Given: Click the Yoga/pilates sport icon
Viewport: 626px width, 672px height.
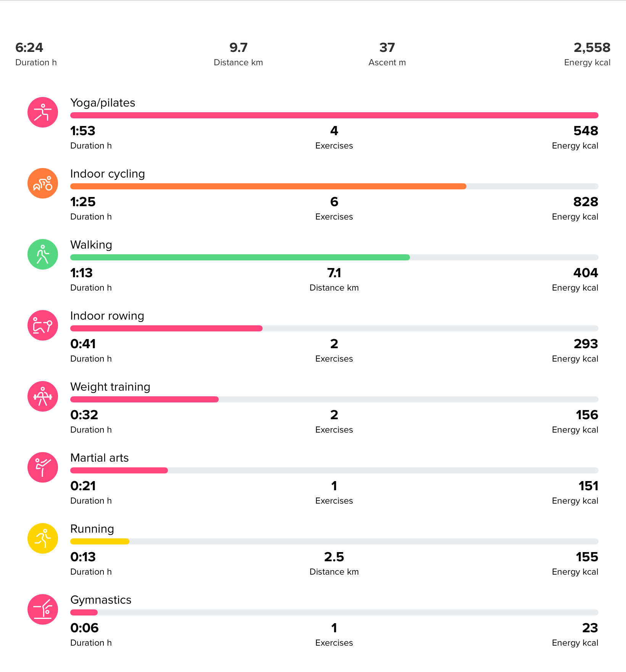Looking at the screenshot, I should 43,112.
